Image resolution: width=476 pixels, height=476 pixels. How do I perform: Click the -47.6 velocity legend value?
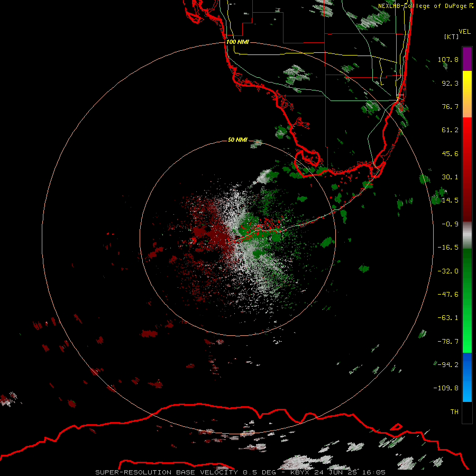448,295
